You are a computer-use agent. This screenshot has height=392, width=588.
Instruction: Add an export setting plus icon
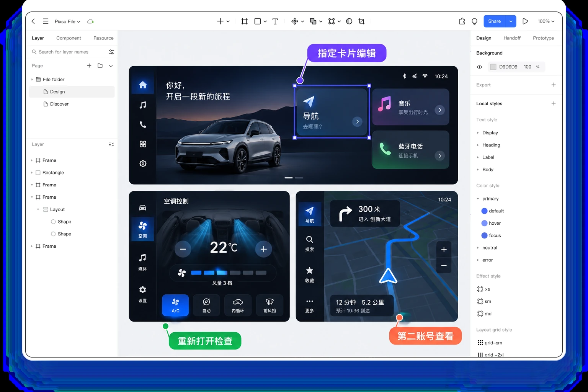[554, 85]
